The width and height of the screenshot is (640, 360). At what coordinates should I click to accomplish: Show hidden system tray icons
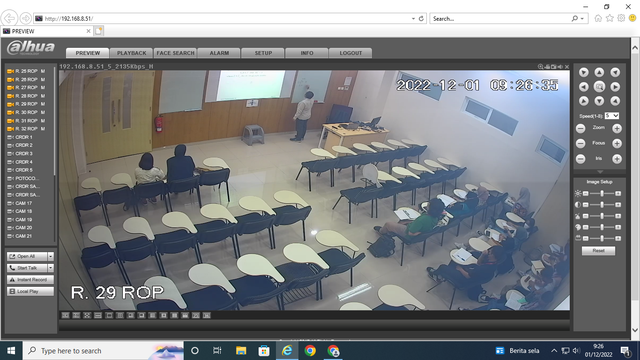click(x=554, y=351)
